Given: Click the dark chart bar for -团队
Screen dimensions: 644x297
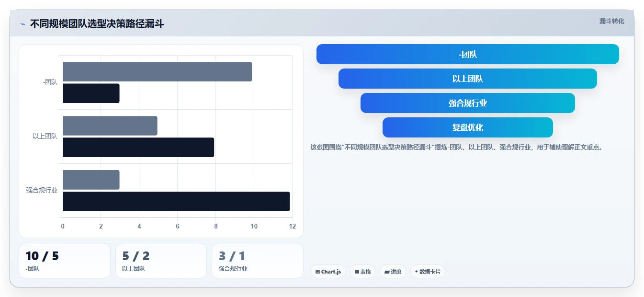Looking at the screenshot, I should point(91,93).
